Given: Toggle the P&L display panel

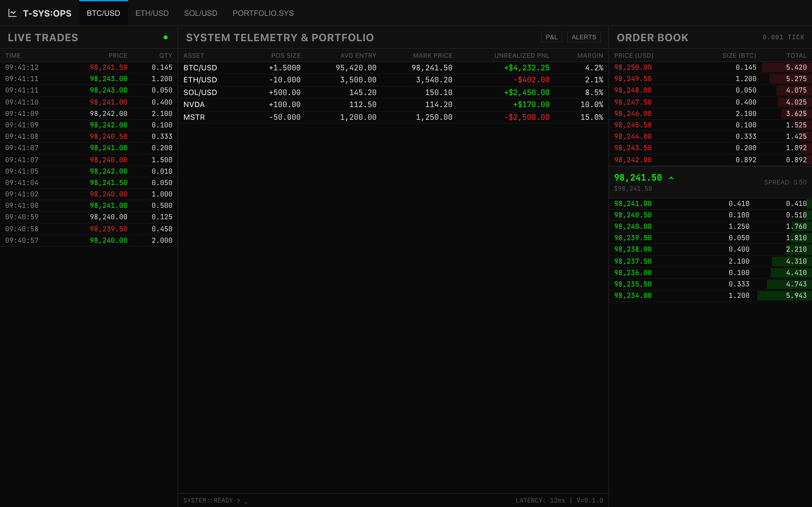Looking at the screenshot, I should coord(551,37).
